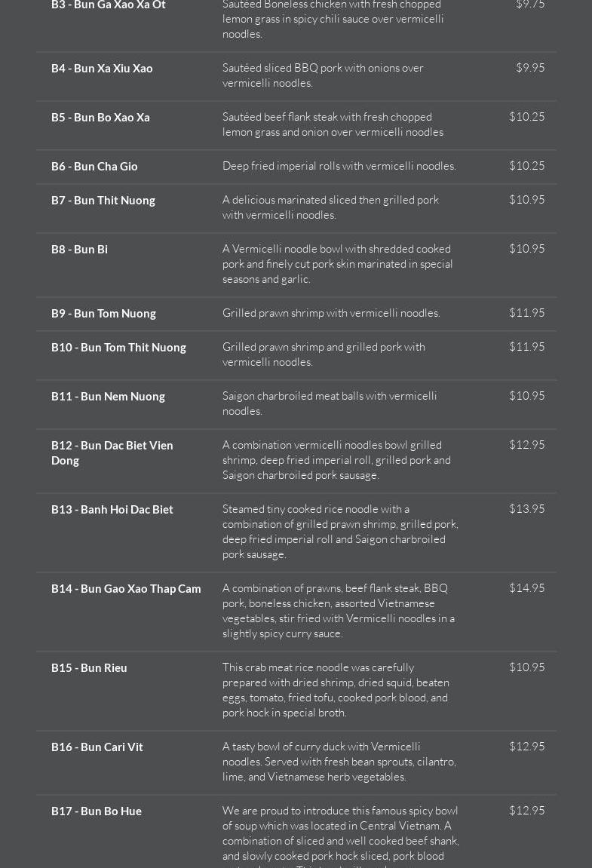The width and height of the screenshot is (592, 868).
Task: Select the B17 - Bun Bo Hue item
Action: click(x=97, y=811)
